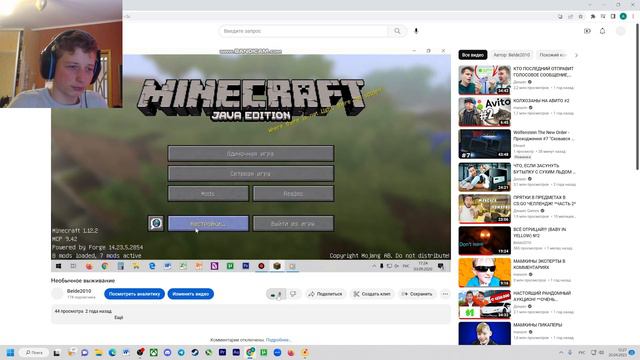
Task: Focus the YouTube search input field
Action: click(x=303, y=31)
